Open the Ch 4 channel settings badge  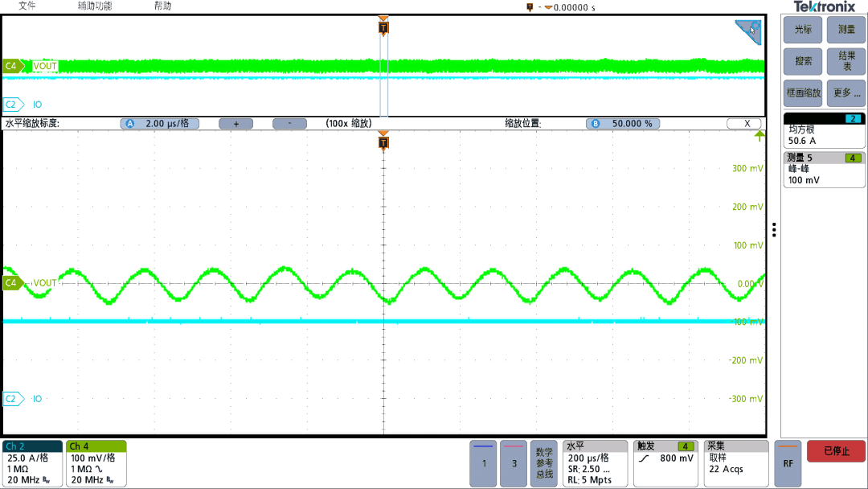click(x=96, y=463)
